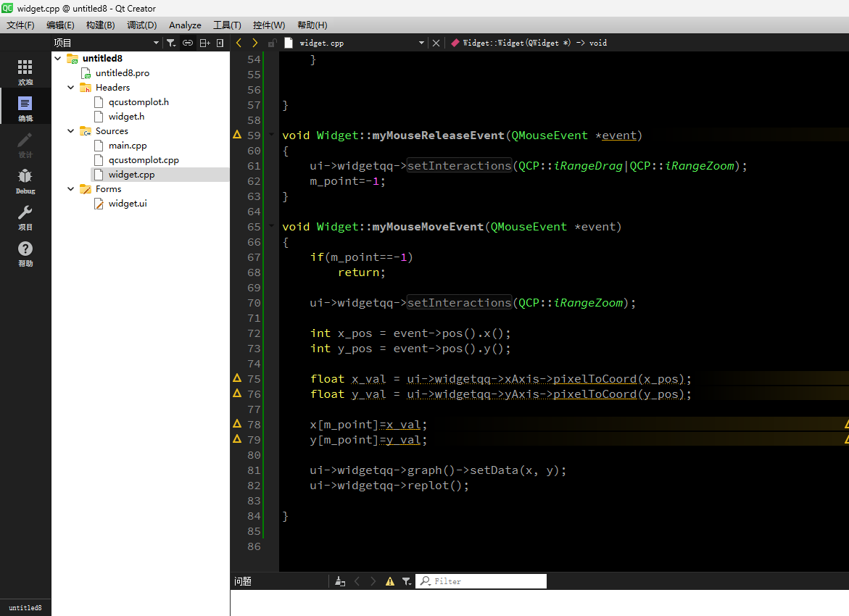
Task: Click warning icon on line 76
Action: [x=237, y=393]
